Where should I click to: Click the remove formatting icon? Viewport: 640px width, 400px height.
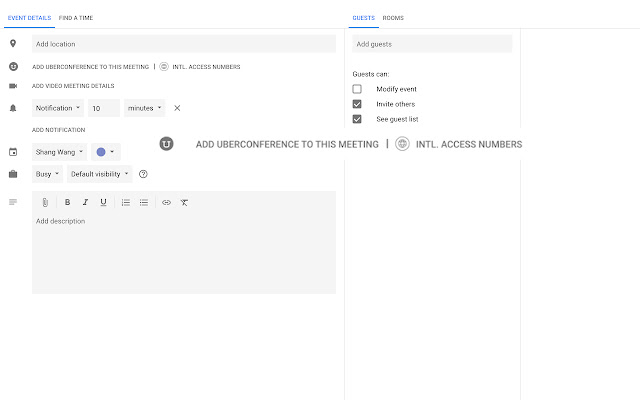(x=184, y=202)
